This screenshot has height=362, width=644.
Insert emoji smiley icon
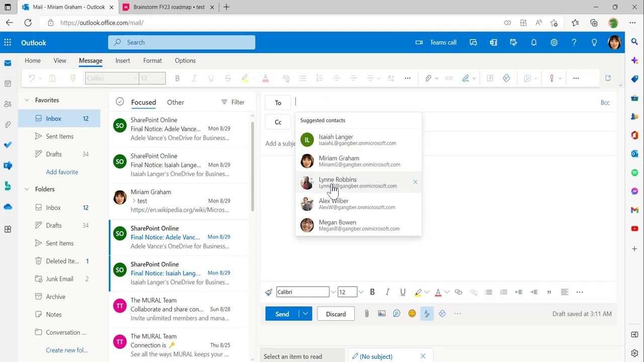click(412, 314)
